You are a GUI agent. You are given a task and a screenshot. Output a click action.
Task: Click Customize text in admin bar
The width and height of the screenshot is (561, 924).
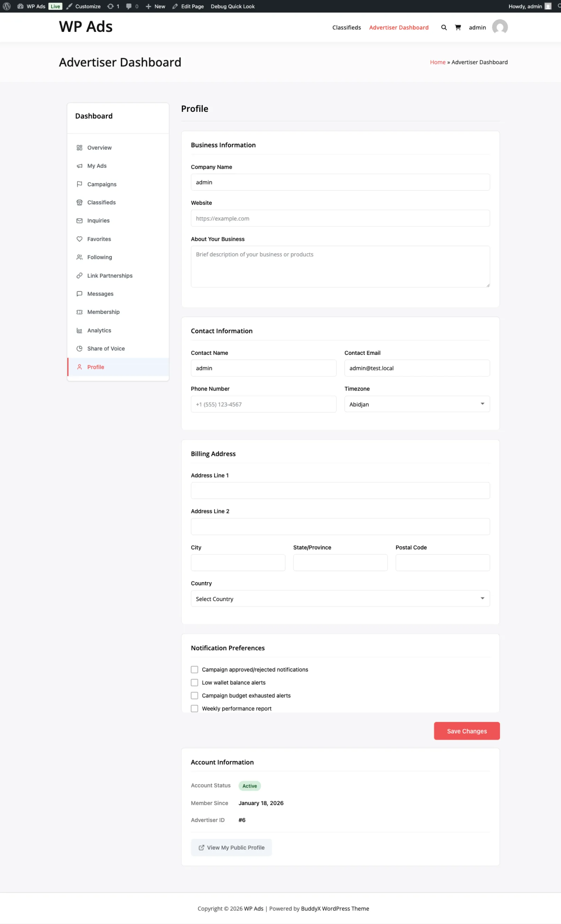tap(88, 6)
